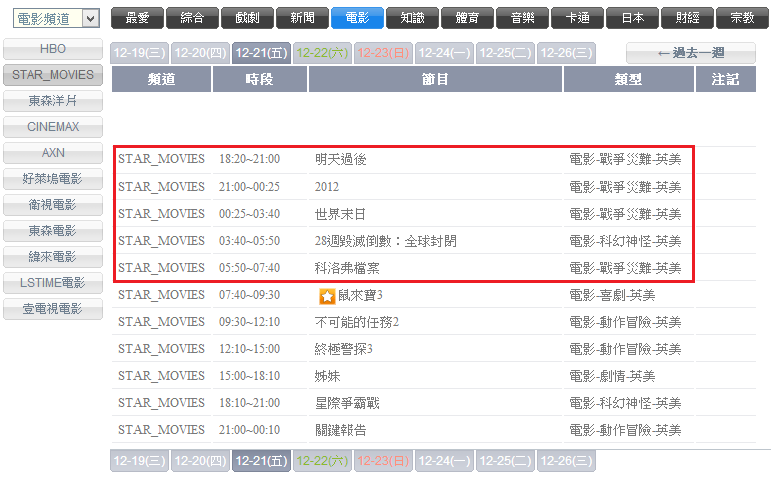
Task: Switch to top date tab 12-22(六)
Action: click(322, 53)
